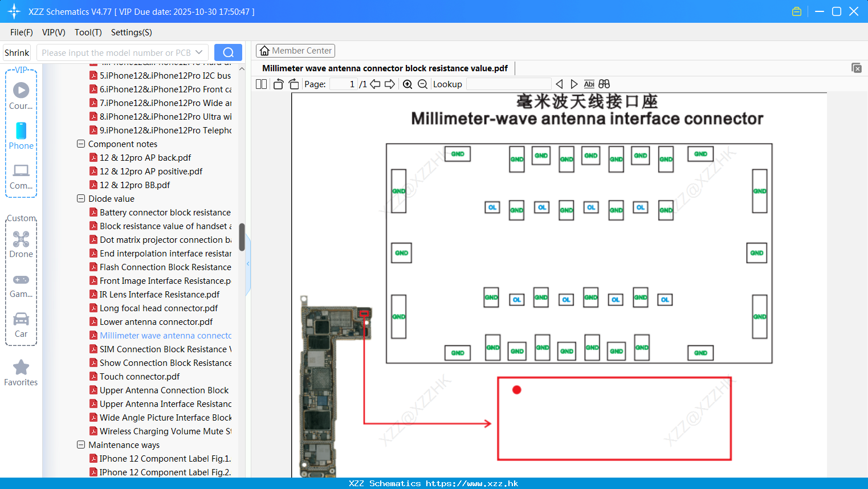Collapse the Diode value group
The image size is (868, 489).
[x=81, y=198]
